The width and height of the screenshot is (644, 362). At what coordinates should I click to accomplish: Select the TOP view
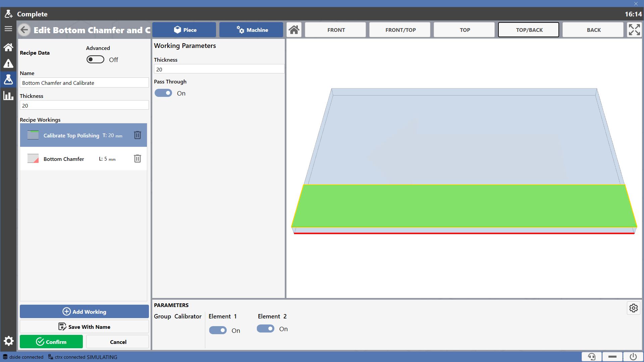(x=464, y=30)
